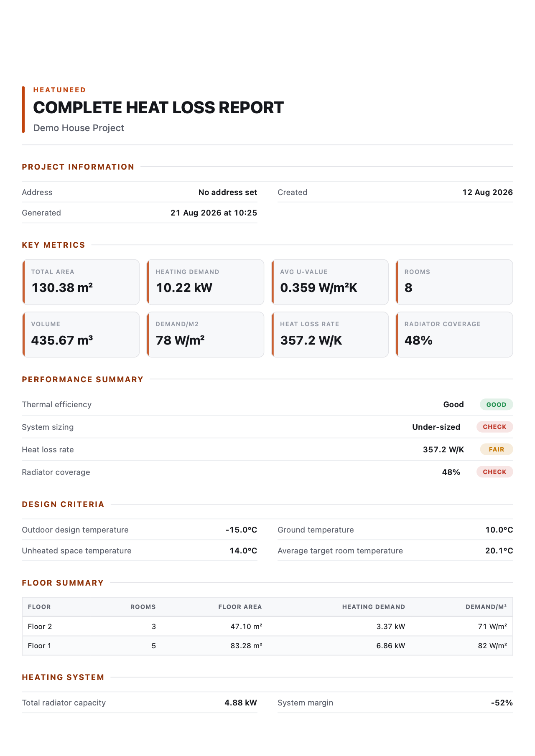Image resolution: width=535 pixels, height=756 pixels.
Task: Click the CHECK badge in System sizing row
Action: tap(494, 427)
